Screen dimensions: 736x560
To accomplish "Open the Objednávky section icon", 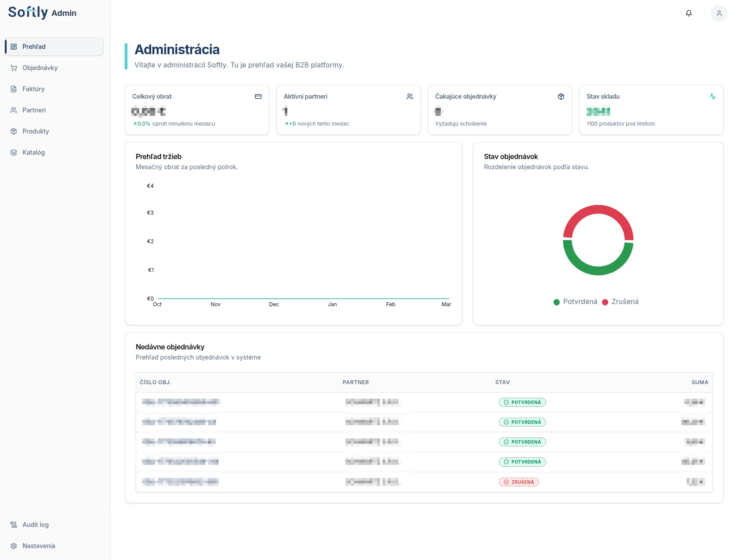I will [14, 68].
